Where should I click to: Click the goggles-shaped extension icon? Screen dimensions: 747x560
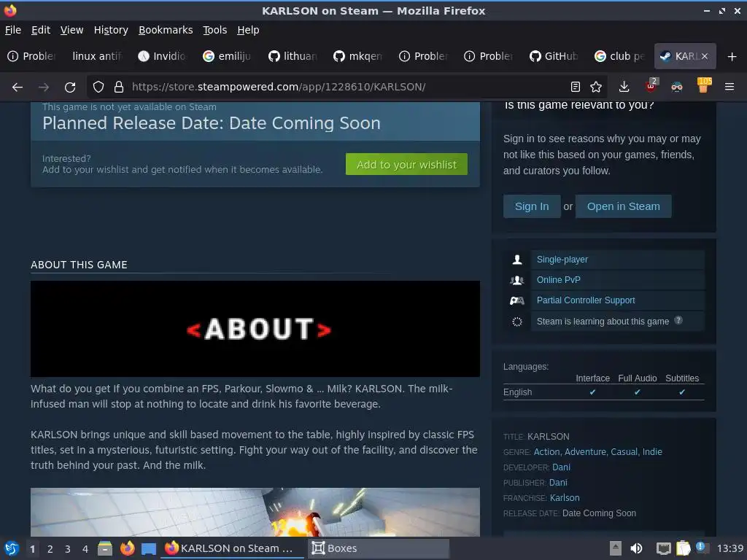[x=677, y=87]
